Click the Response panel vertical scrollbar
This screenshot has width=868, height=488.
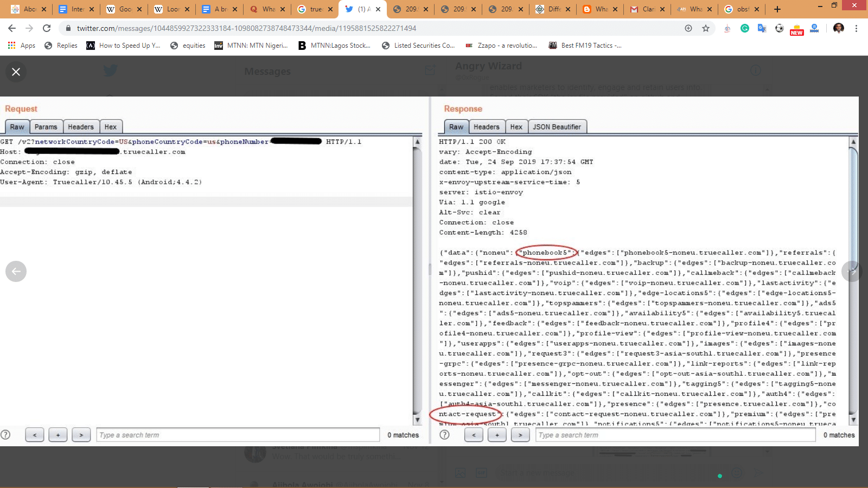[853, 280]
